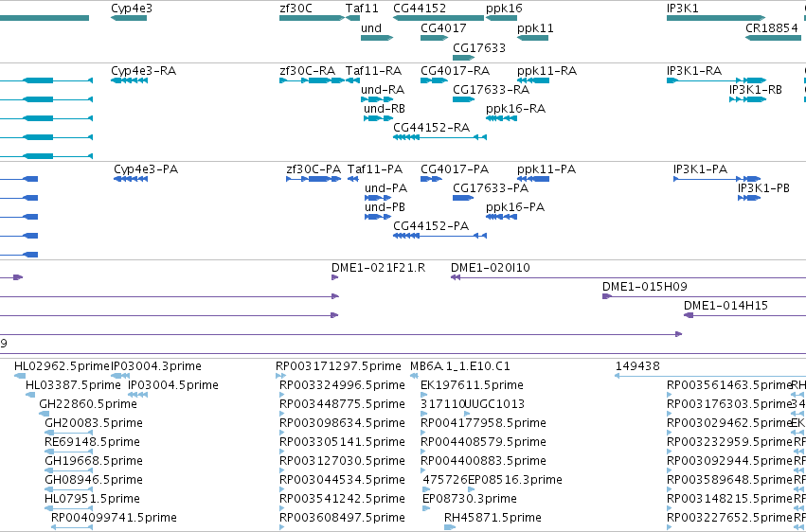This screenshot has height=532, width=806.
Task: Select the IP03004.3prime EST label
Action: pos(156,366)
